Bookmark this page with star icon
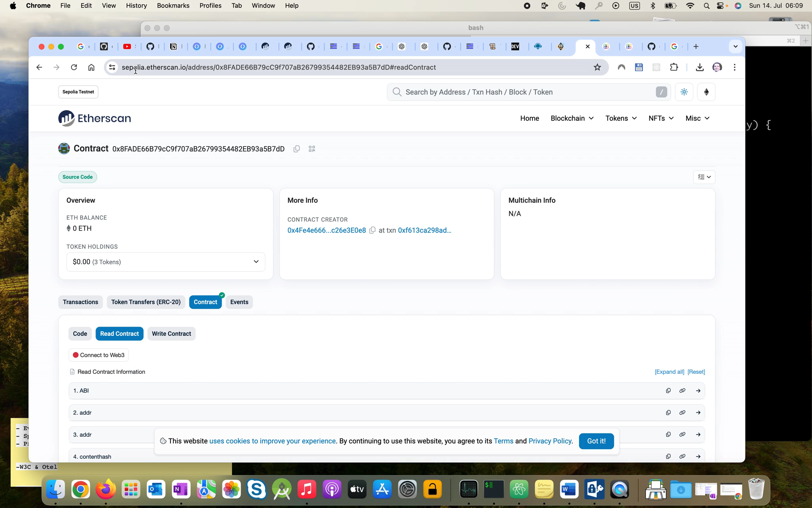The image size is (812, 508). coord(597,67)
